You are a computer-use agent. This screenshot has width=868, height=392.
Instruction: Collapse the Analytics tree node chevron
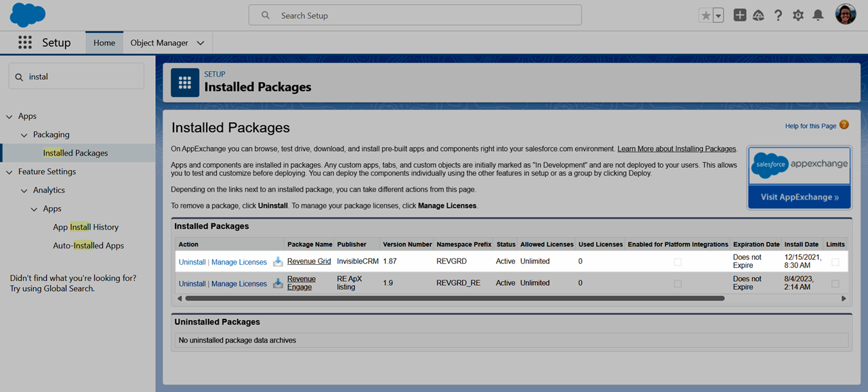pyautogui.click(x=24, y=190)
